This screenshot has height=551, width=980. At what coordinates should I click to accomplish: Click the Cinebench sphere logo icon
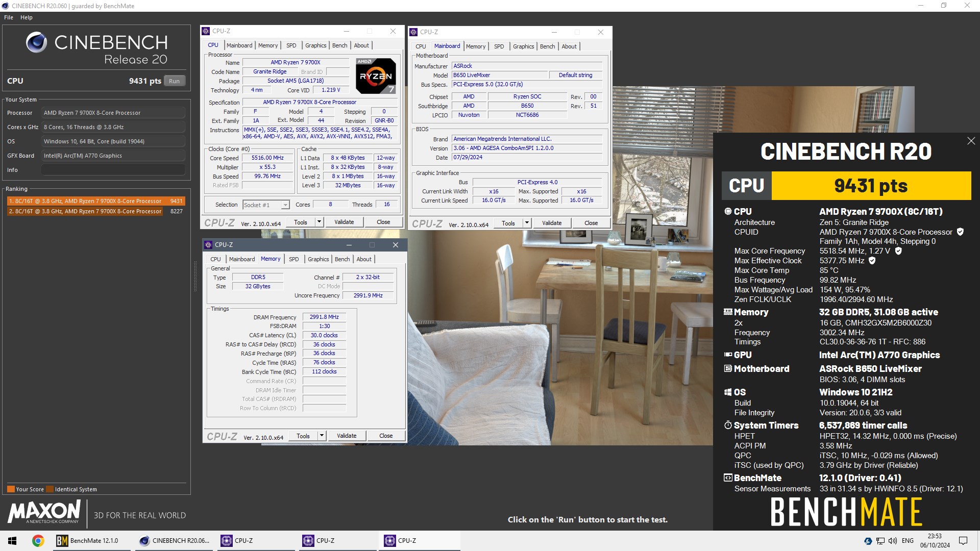pyautogui.click(x=36, y=42)
